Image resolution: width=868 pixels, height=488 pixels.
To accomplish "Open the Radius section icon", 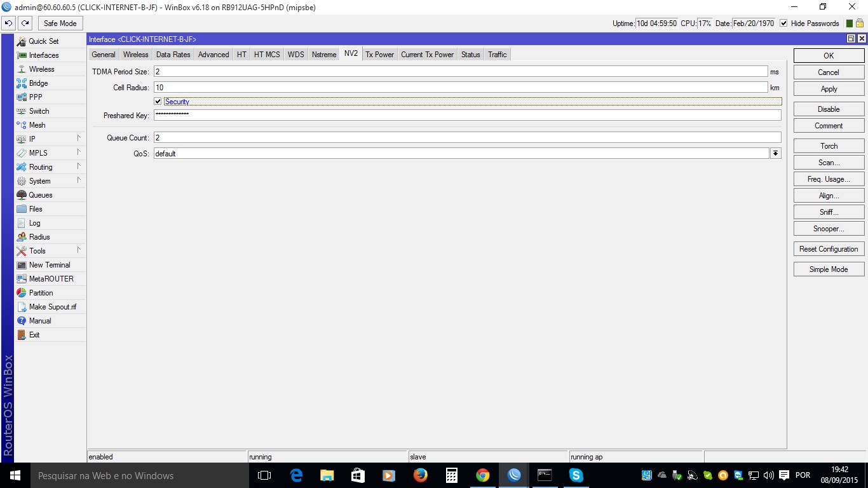I will click(x=22, y=237).
